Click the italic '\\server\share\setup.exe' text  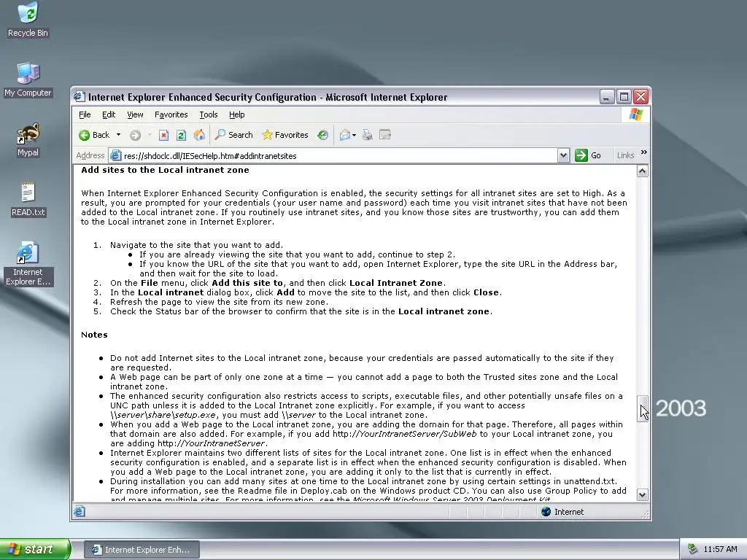(163, 415)
